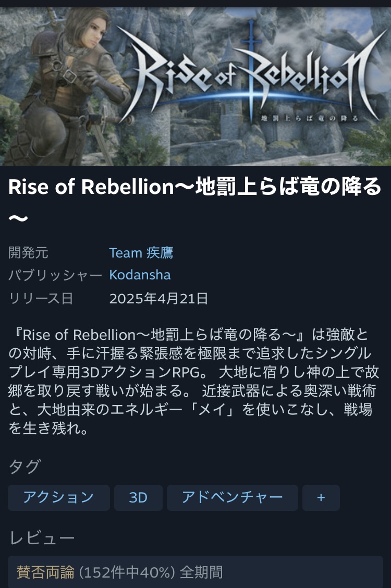Screen dimensions: 391x588
Task: Open the 賛否両論 review summary
Action: tap(45, 572)
